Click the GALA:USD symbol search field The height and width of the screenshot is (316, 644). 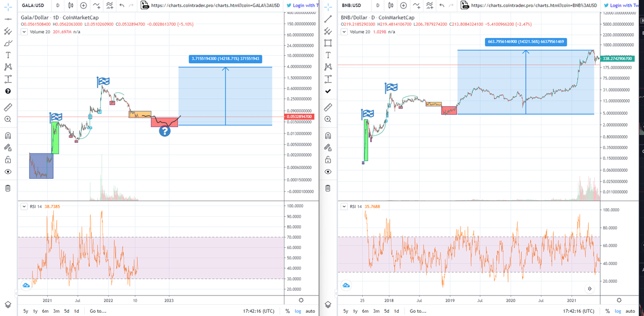(32, 5)
